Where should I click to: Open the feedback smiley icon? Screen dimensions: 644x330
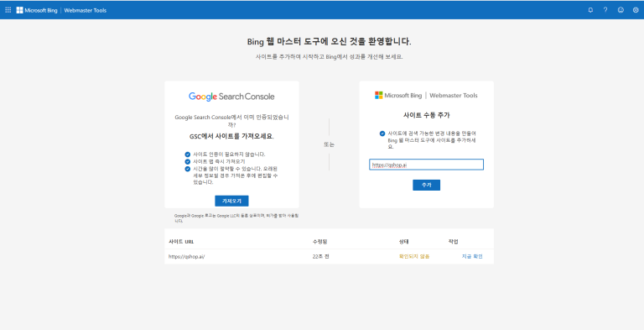pos(621,10)
